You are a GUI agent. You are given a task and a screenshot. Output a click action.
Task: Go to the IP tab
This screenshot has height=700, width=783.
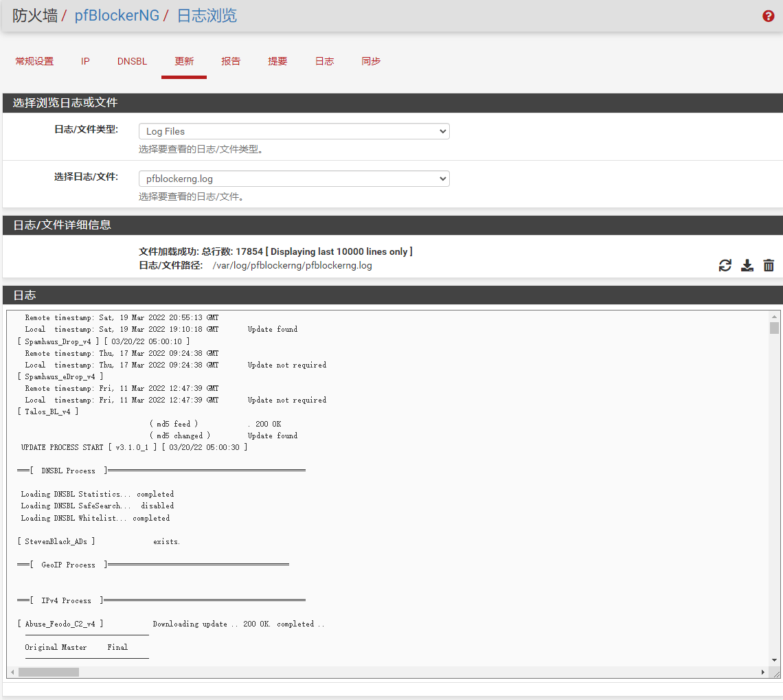85,61
